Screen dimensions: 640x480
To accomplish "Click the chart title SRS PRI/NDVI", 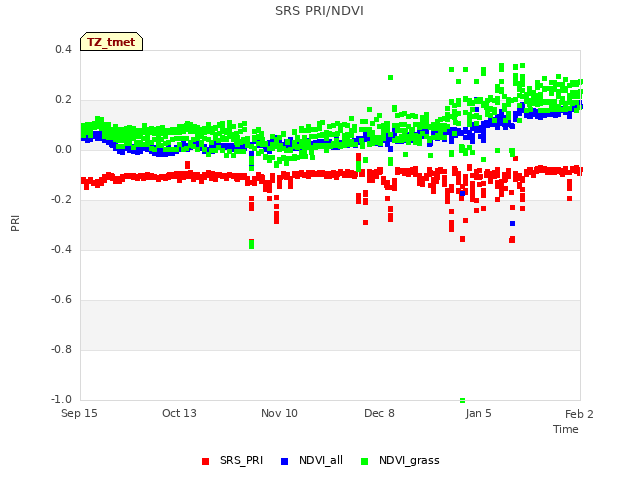I will [319, 11].
